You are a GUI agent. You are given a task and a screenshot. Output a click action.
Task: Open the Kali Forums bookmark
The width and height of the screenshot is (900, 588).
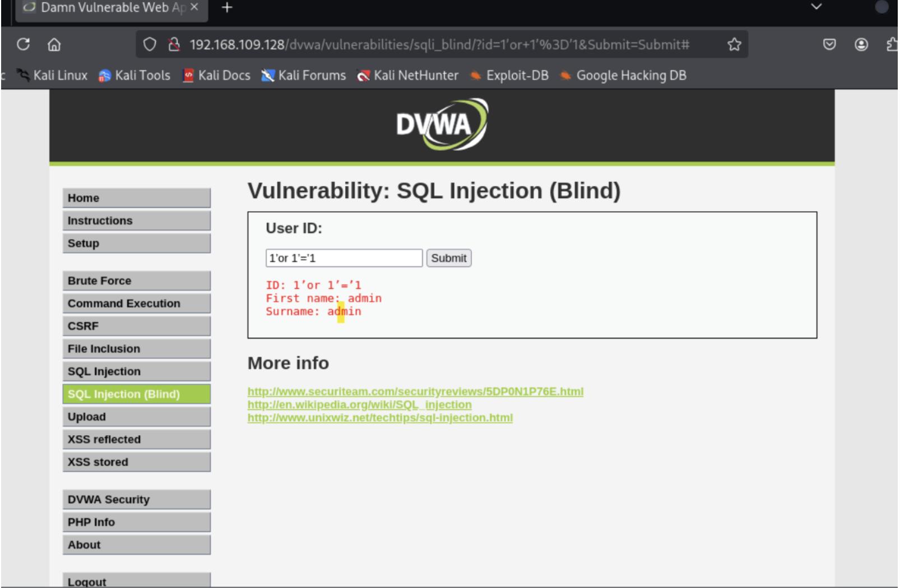[x=304, y=75]
